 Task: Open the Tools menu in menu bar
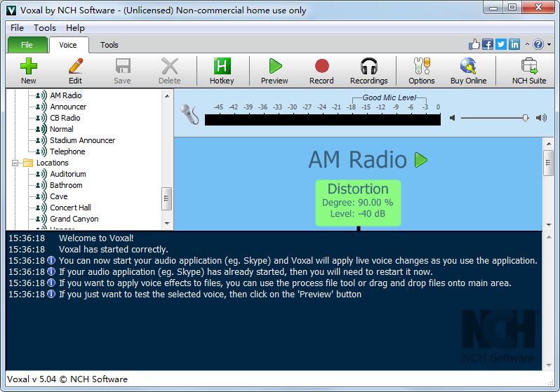pyautogui.click(x=45, y=28)
